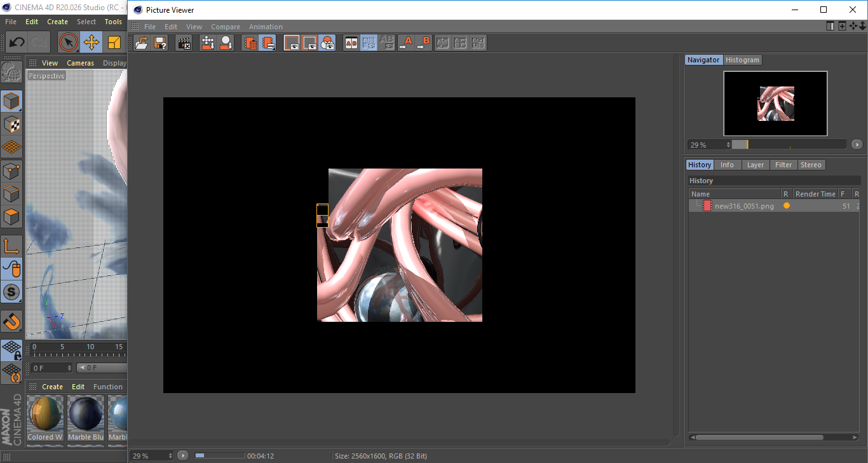Viewport: 868px width, 463px height.
Task: Click the greyed-out AB difference icon
Action: click(x=386, y=43)
